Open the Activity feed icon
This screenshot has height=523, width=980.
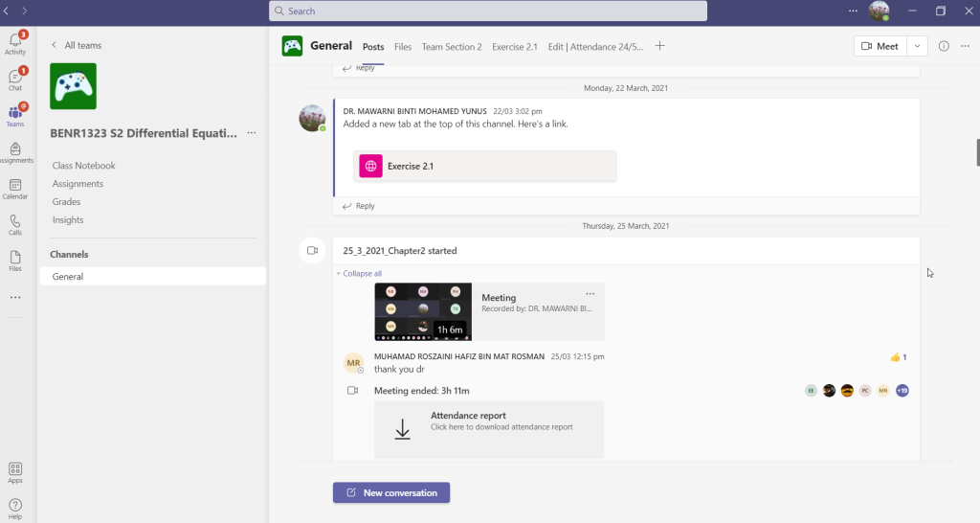(15, 43)
